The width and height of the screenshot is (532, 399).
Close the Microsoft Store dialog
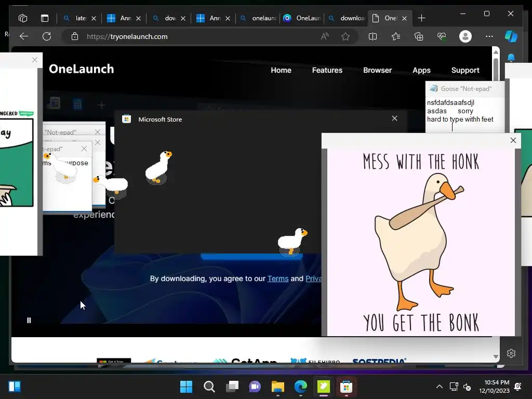coord(394,118)
